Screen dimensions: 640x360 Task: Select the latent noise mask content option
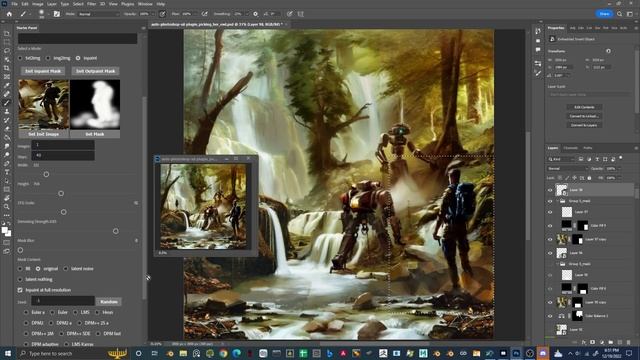click(x=66, y=269)
